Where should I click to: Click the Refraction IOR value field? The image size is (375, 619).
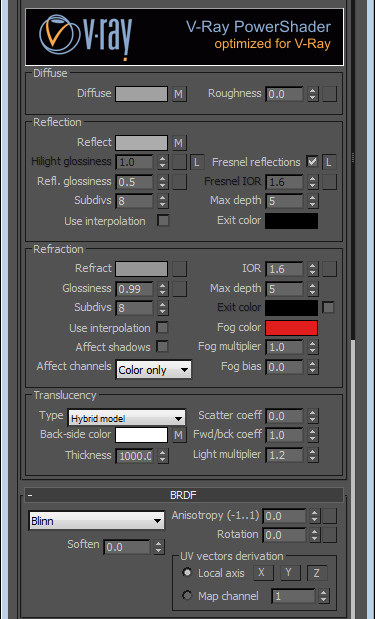(x=284, y=269)
